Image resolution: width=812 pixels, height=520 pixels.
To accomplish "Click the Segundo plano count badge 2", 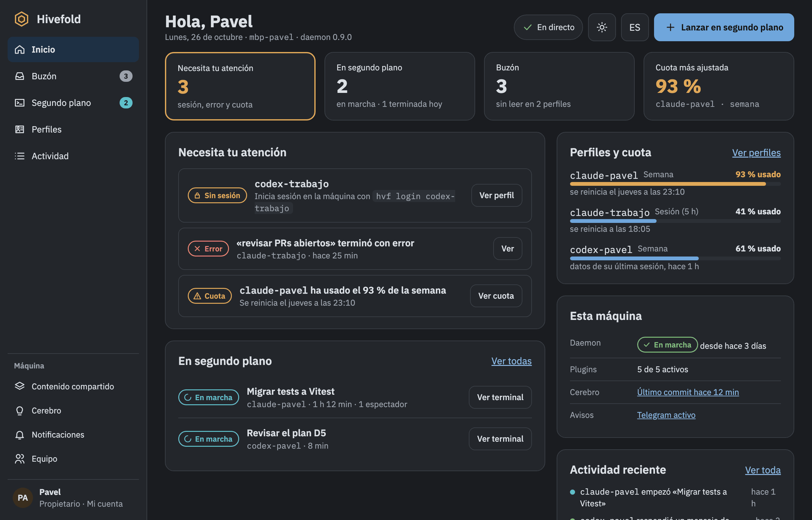I will pos(126,103).
